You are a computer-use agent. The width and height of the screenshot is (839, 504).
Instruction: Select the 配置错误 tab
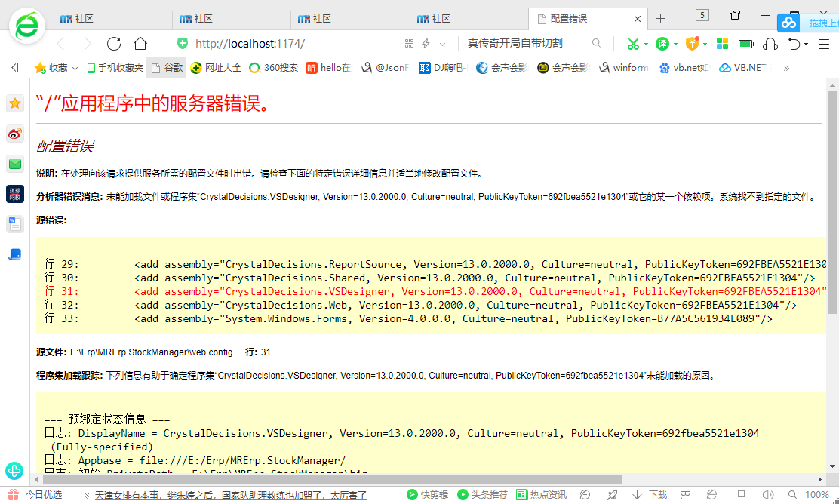click(x=588, y=19)
